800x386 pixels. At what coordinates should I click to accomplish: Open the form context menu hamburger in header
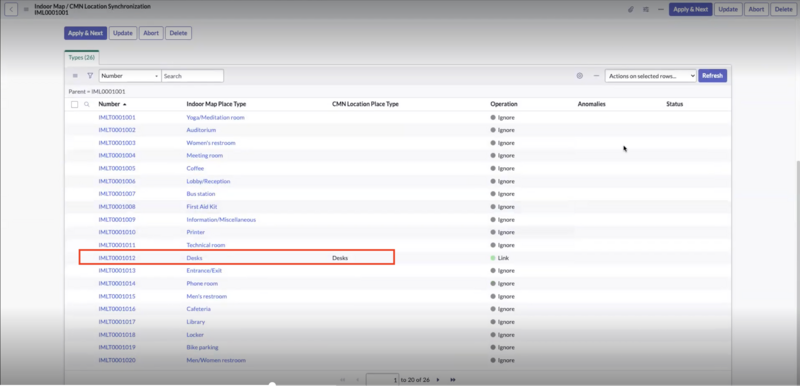tap(26, 9)
